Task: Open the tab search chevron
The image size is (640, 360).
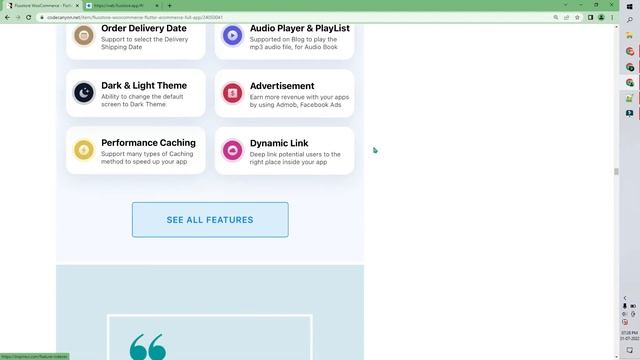Action: 566,5
